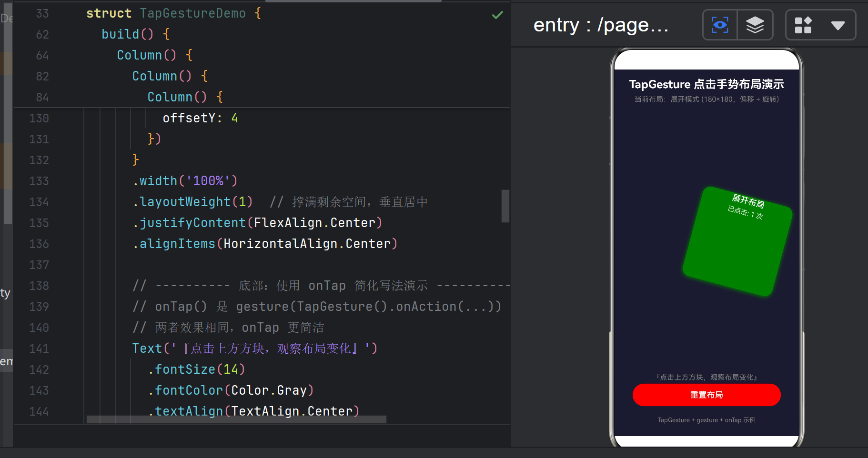Tap the green 展开布局 square in preview
Image resolution: width=868 pixels, height=458 pixels.
737,241
